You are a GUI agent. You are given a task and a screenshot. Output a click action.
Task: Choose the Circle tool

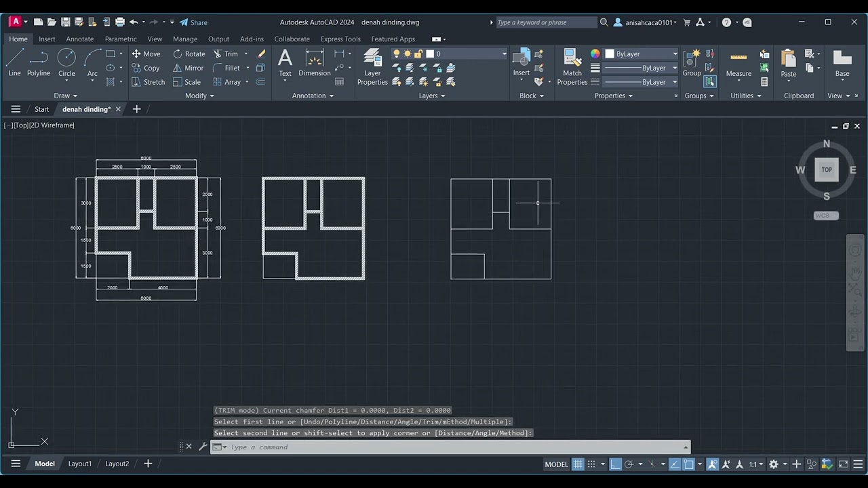coord(66,63)
